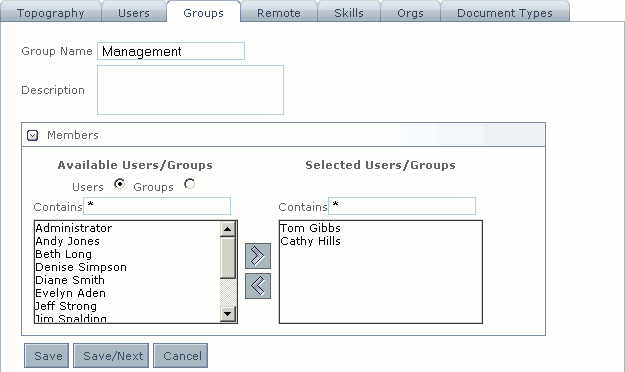
Task: Select Andy Jones in the available list
Action: 127,241
